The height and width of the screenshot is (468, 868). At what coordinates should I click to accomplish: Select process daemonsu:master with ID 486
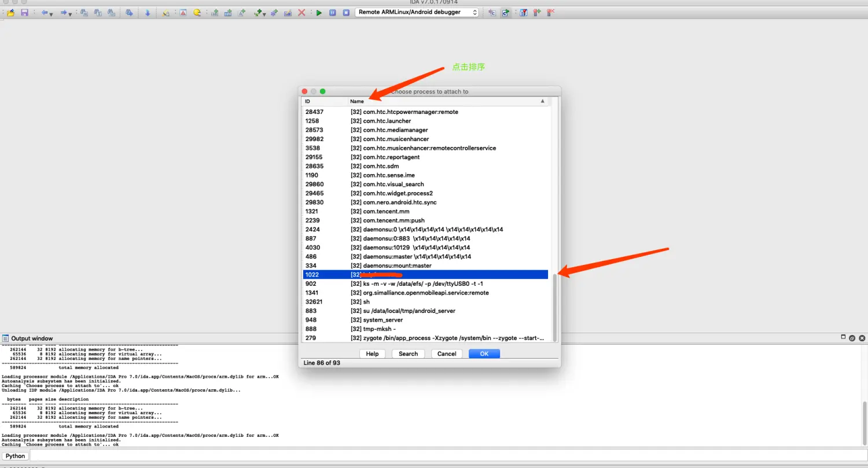425,257
